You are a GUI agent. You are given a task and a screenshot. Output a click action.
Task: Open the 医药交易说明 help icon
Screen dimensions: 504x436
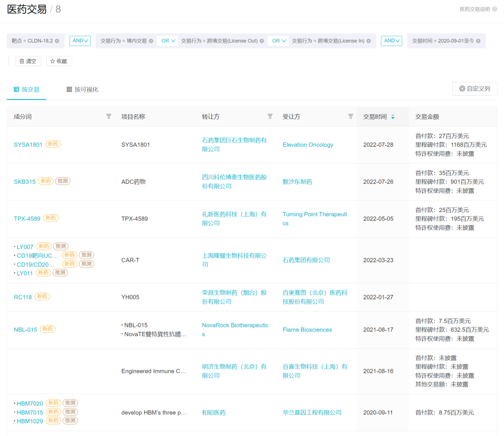click(494, 9)
